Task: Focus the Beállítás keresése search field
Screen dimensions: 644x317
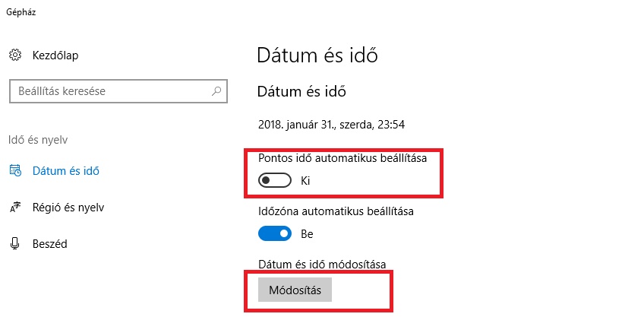Action: (106, 91)
